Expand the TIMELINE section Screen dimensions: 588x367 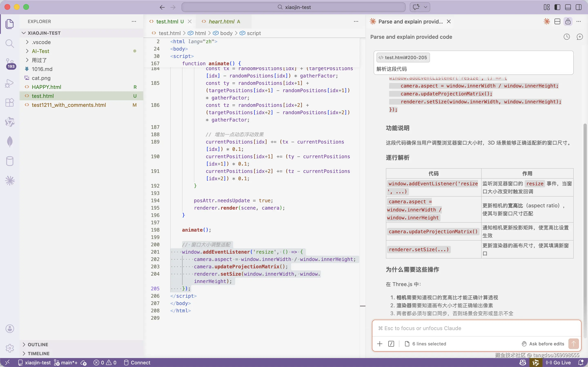pos(38,353)
